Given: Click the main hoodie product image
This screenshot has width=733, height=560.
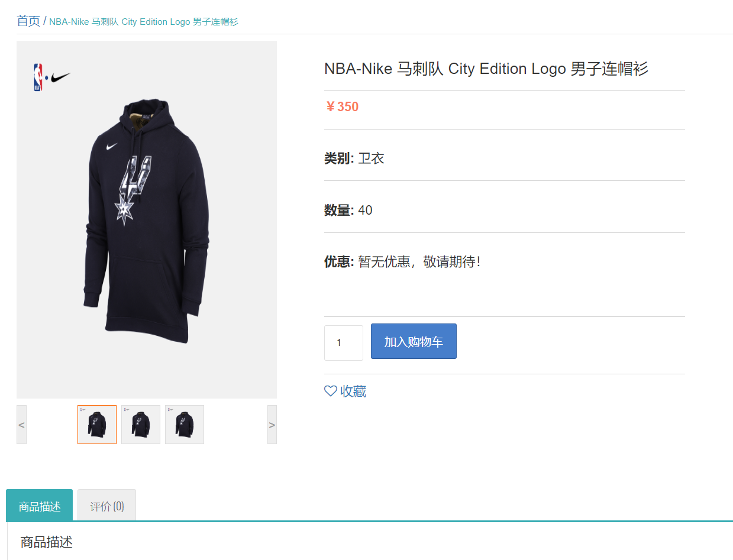Looking at the screenshot, I should coord(147,219).
